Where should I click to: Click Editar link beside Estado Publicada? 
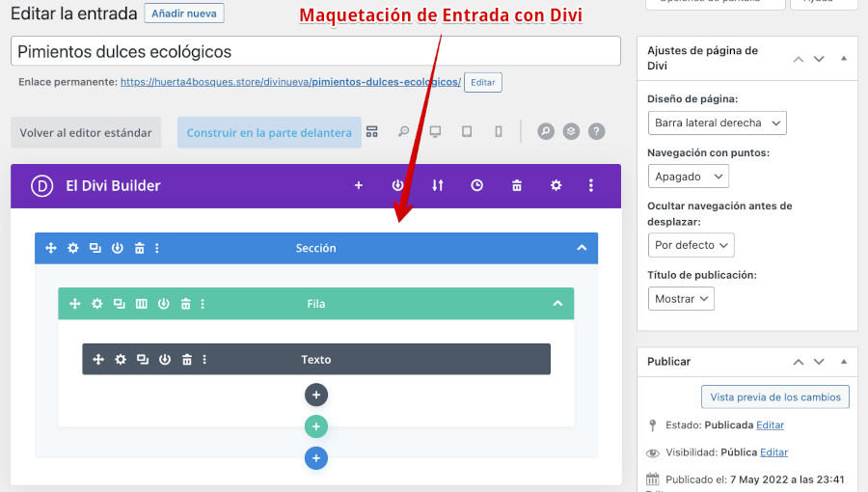[770, 425]
